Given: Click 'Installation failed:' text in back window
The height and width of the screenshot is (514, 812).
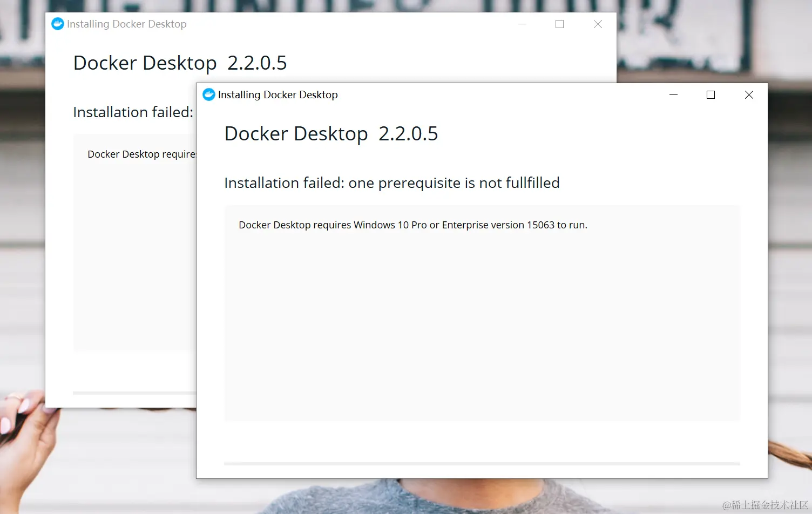Looking at the screenshot, I should 133,112.
